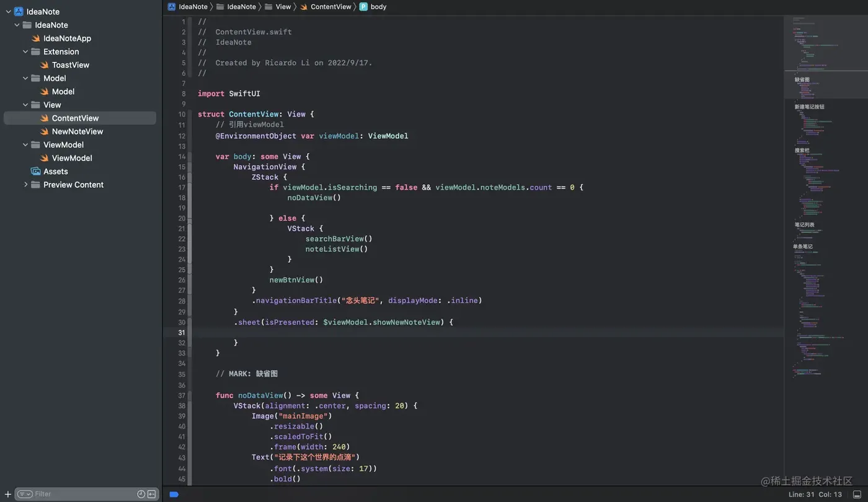
Task: Click the Assets catalog icon
Action: coord(36,171)
